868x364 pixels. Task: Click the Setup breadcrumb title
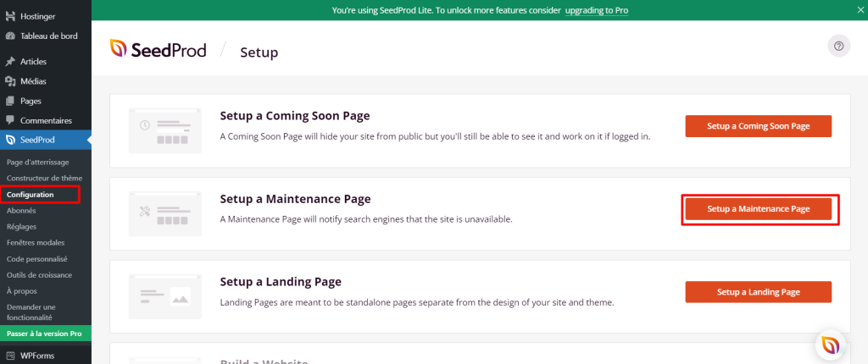click(x=259, y=52)
